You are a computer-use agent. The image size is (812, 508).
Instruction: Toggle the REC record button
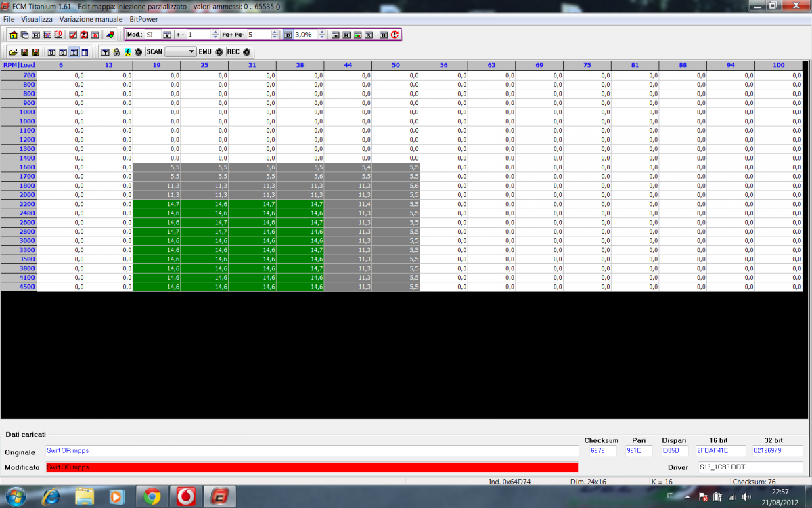(x=247, y=52)
